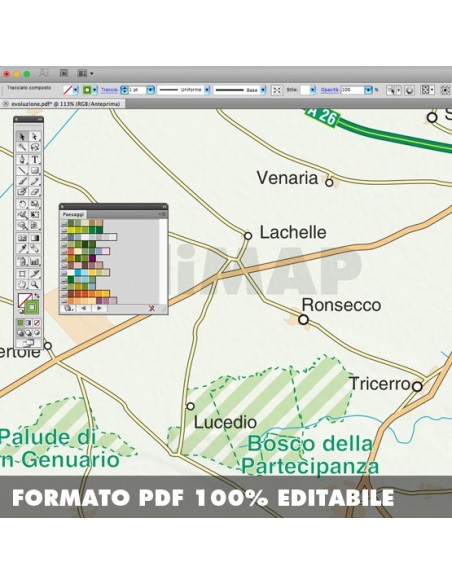This screenshot has width=452, height=584.
Task: Select the Eyedropper tool
Action: coord(22,248)
